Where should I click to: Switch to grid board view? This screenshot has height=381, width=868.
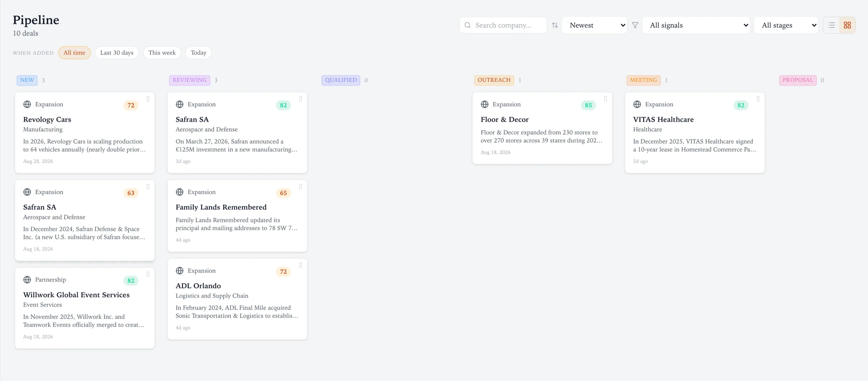(x=847, y=25)
